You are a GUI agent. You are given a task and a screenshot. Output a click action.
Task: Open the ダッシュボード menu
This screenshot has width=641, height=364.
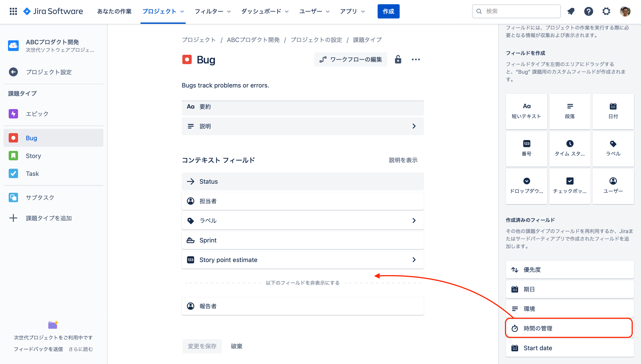tap(265, 12)
